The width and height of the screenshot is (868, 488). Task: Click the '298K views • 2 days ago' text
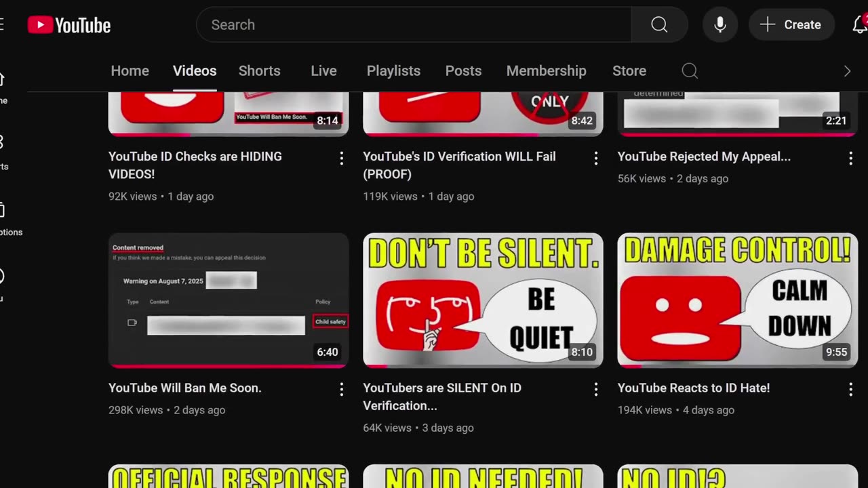[167, 410]
